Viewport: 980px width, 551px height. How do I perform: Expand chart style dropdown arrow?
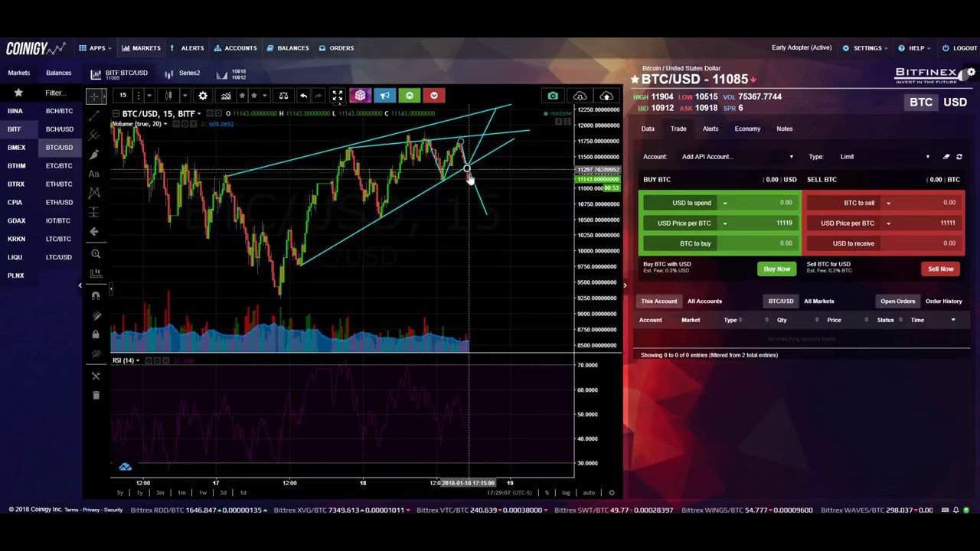coord(185,96)
